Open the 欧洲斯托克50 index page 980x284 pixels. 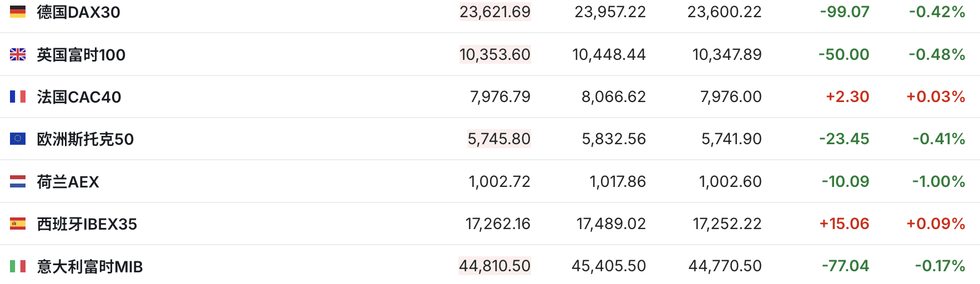85,139
